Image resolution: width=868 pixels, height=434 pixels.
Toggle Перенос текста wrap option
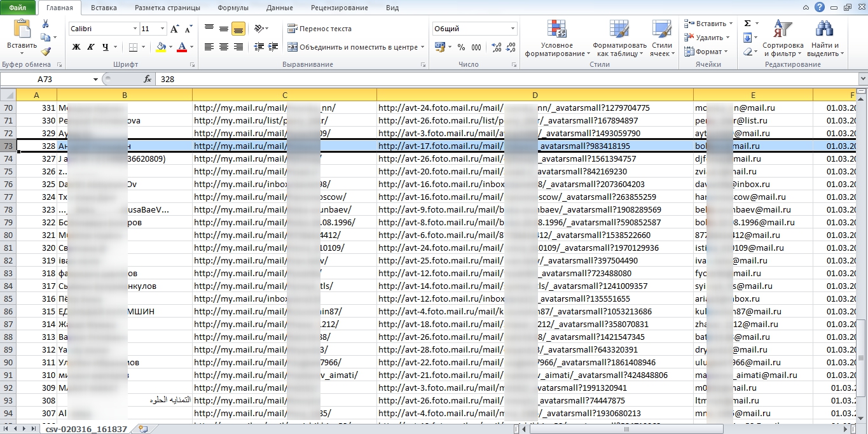coord(319,29)
